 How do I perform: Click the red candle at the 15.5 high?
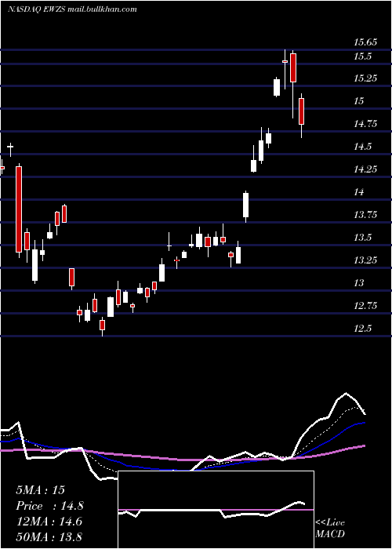(x=293, y=68)
